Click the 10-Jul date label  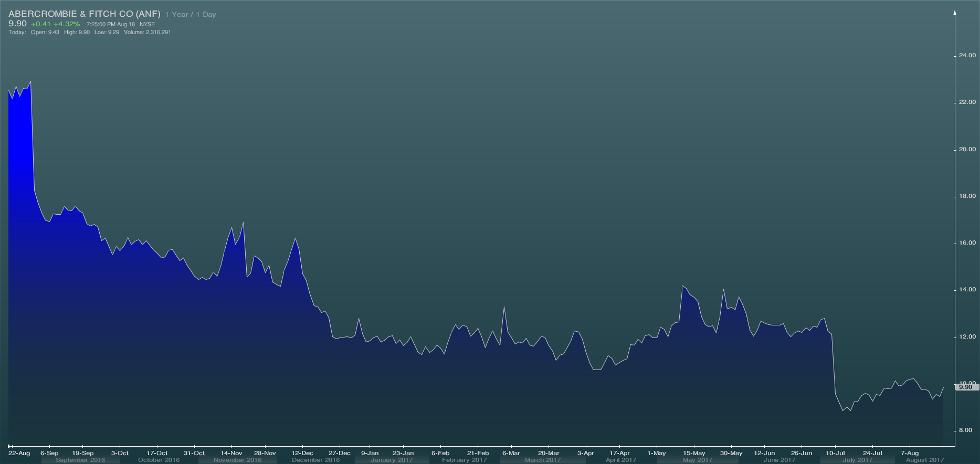836,452
